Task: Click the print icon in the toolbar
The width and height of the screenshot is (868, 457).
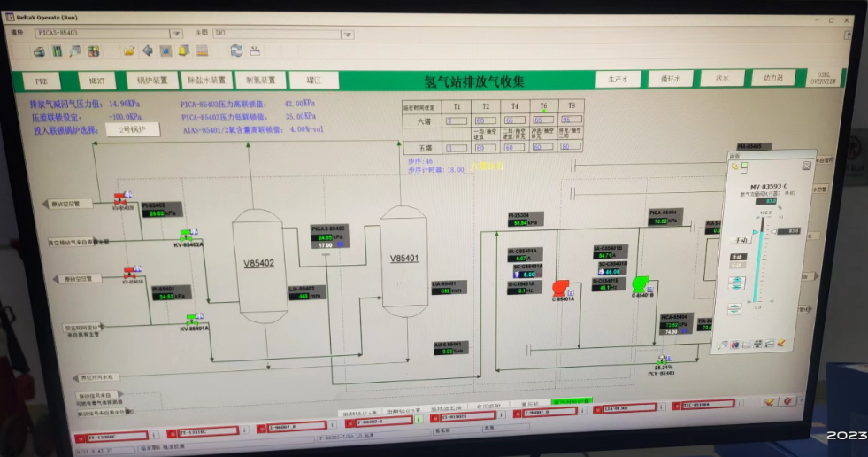Action: click(40, 51)
